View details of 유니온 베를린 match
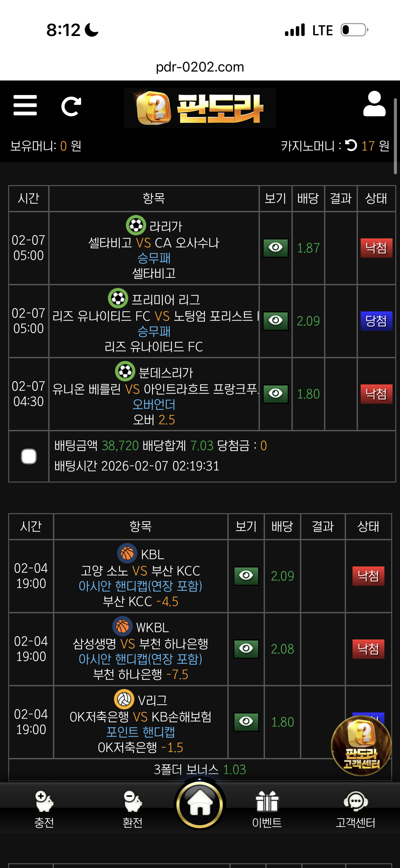The height and width of the screenshot is (868, 400). 275,394
